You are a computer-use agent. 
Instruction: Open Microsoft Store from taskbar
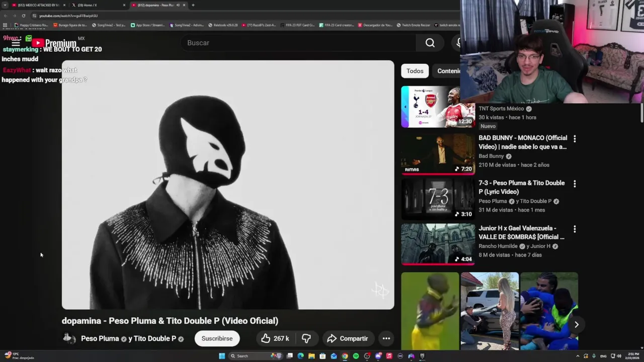[323, 356]
